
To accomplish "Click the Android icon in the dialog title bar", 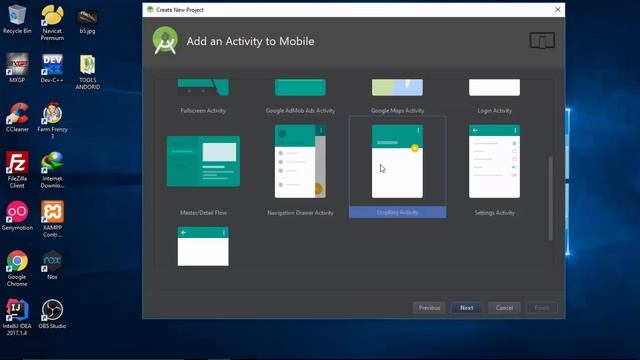I will (x=150, y=9).
